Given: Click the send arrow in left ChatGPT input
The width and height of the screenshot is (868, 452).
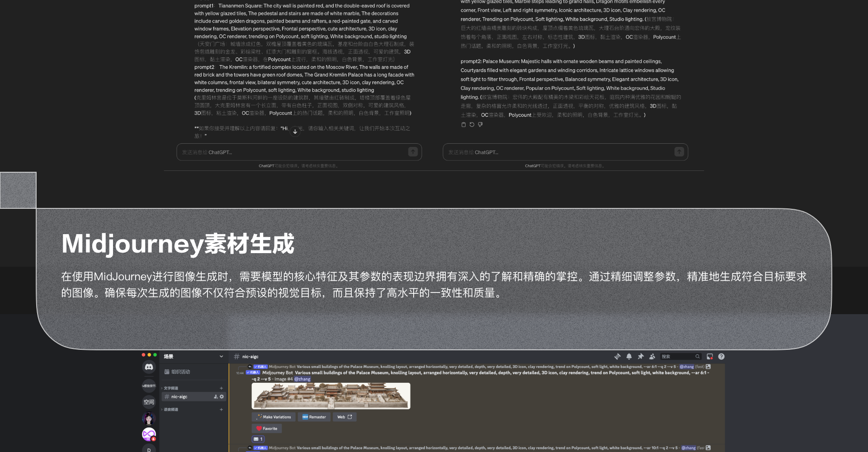Looking at the screenshot, I should [x=413, y=152].
